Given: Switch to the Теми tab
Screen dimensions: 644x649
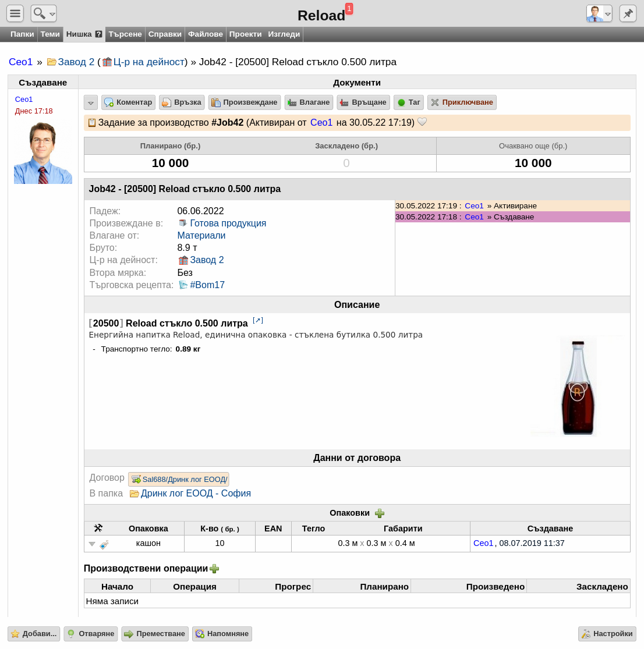Looking at the screenshot, I should 50,34.
